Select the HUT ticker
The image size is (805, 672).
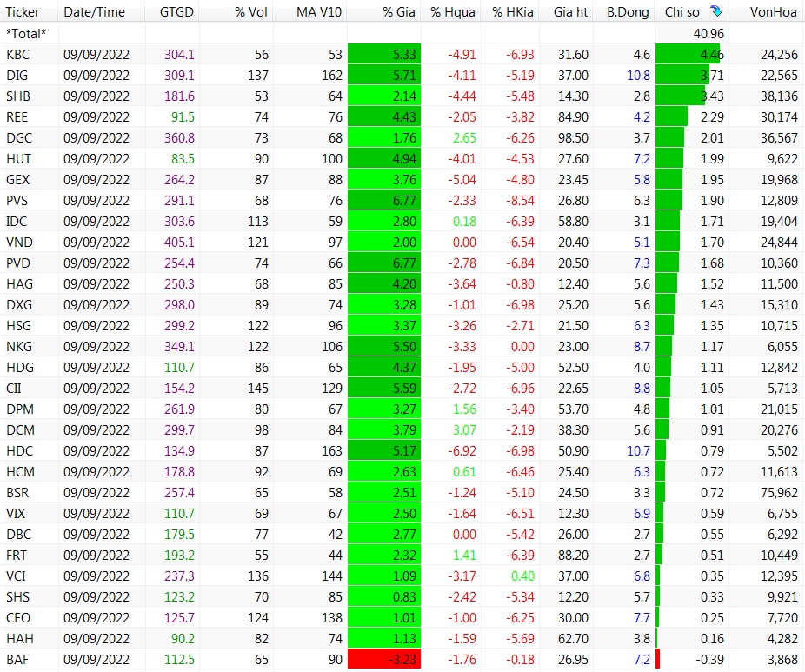(18, 159)
